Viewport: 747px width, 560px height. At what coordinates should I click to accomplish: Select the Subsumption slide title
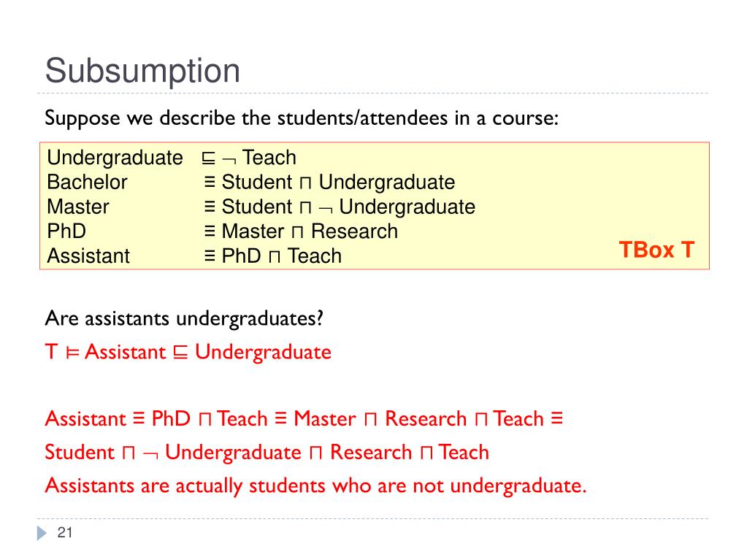142,71
